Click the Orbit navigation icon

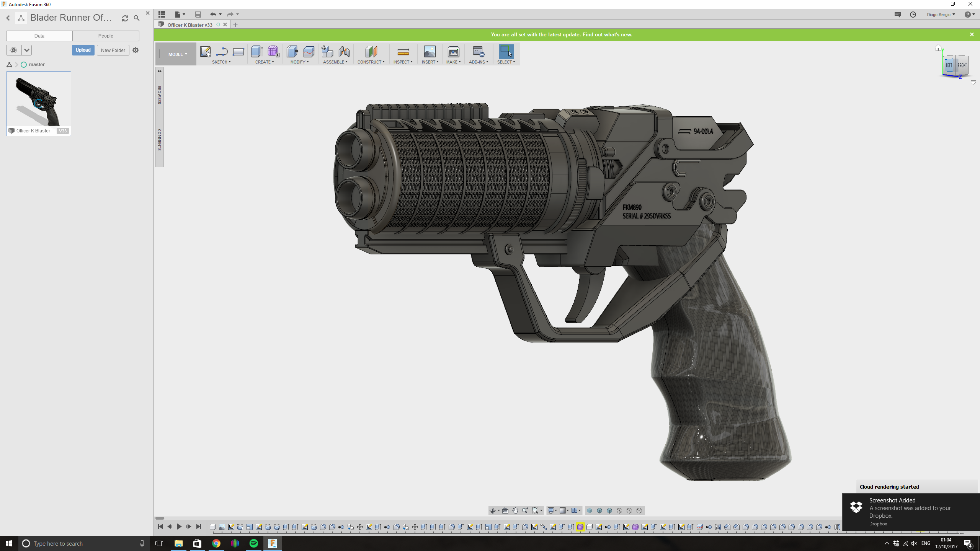point(493,510)
